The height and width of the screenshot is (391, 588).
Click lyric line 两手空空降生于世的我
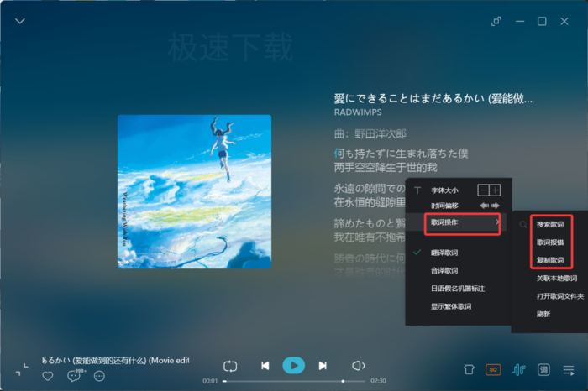point(386,168)
